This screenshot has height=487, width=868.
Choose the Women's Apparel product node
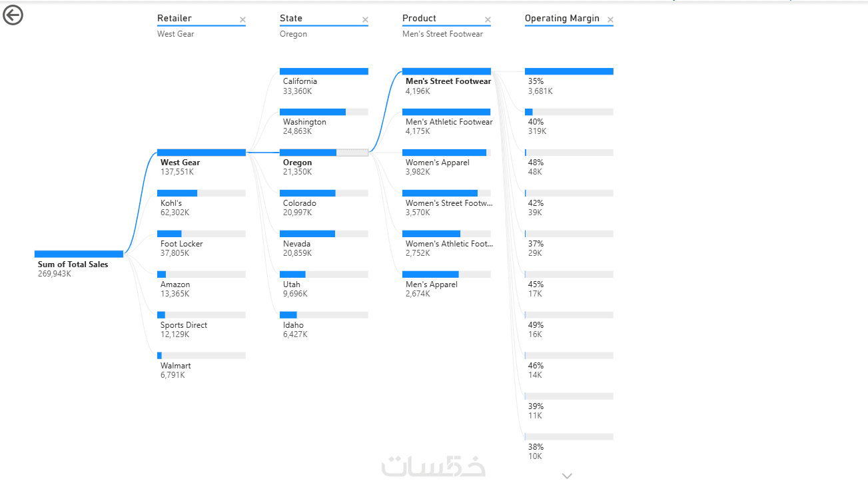click(x=446, y=153)
